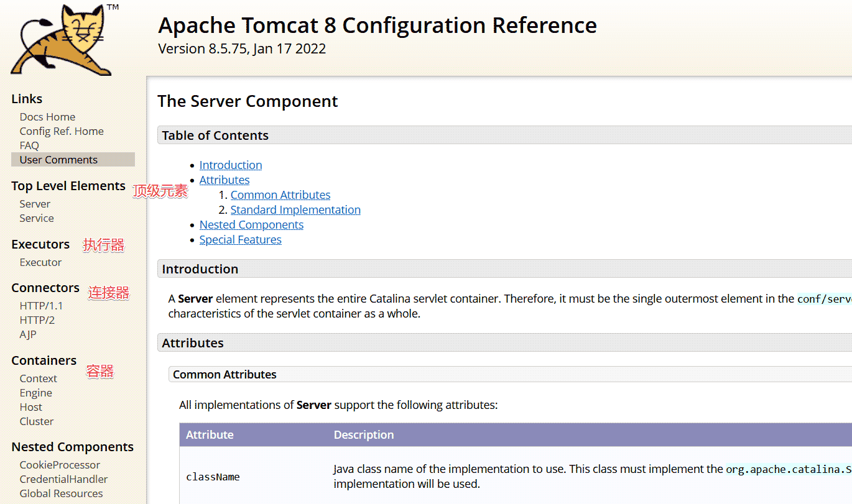Screen dimensions: 852x504
Task: Open the Cluster container page
Action: 37,421
